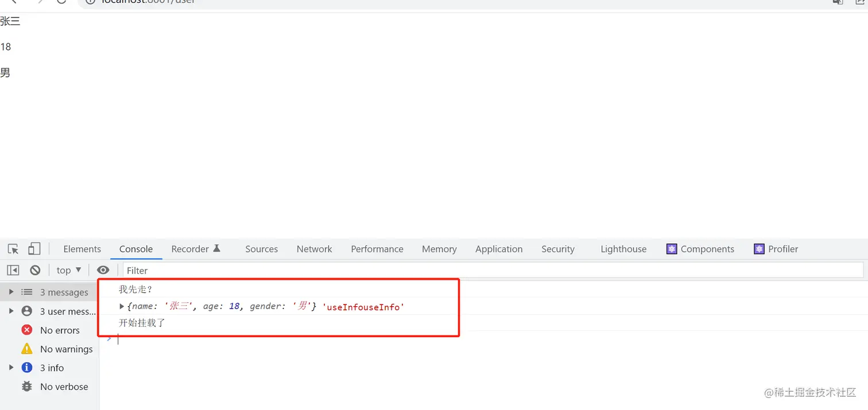Open the top context dropdown
The image size is (868, 410).
[69, 270]
